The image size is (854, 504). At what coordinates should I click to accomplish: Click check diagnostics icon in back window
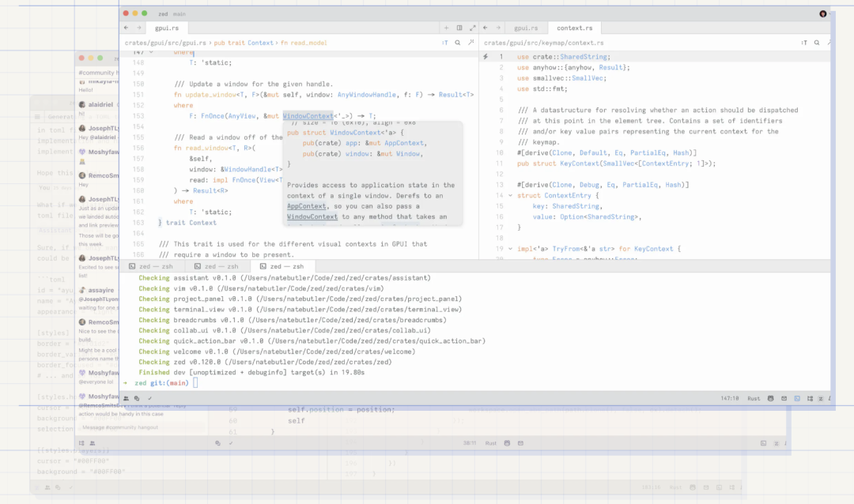[231, 443]
